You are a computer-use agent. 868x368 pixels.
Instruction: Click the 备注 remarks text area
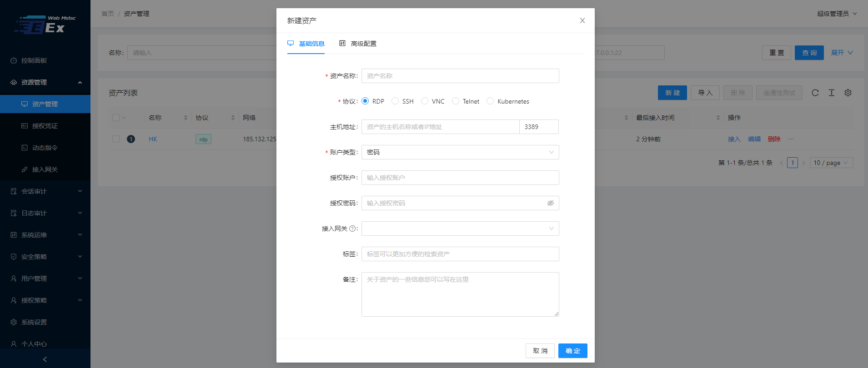click(460, 294)
